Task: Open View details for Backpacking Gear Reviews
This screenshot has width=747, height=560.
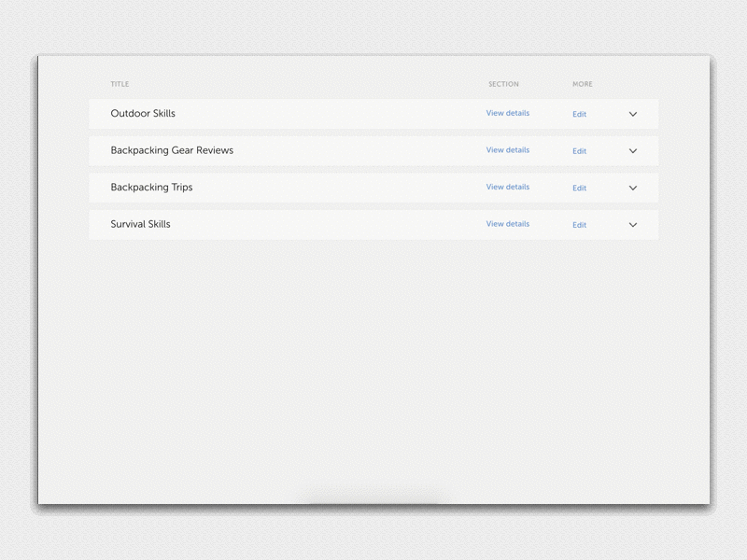Action: tap(507, 150)
